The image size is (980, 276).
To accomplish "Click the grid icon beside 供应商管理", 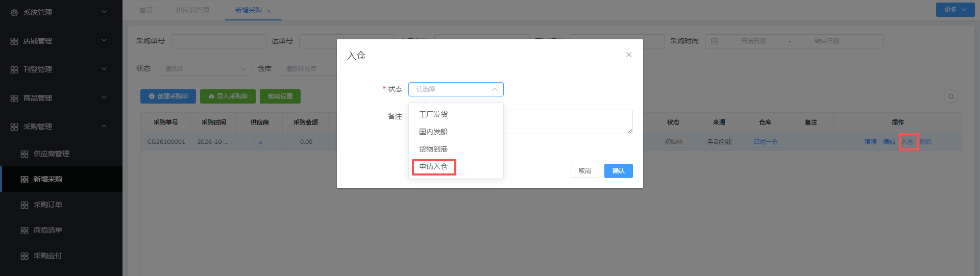I will click(24, 154).
